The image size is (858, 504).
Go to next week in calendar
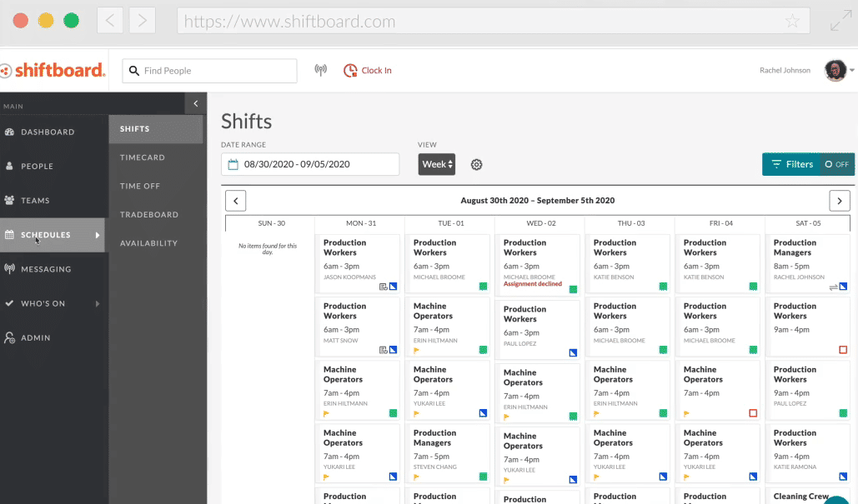(x=839, y=201)
